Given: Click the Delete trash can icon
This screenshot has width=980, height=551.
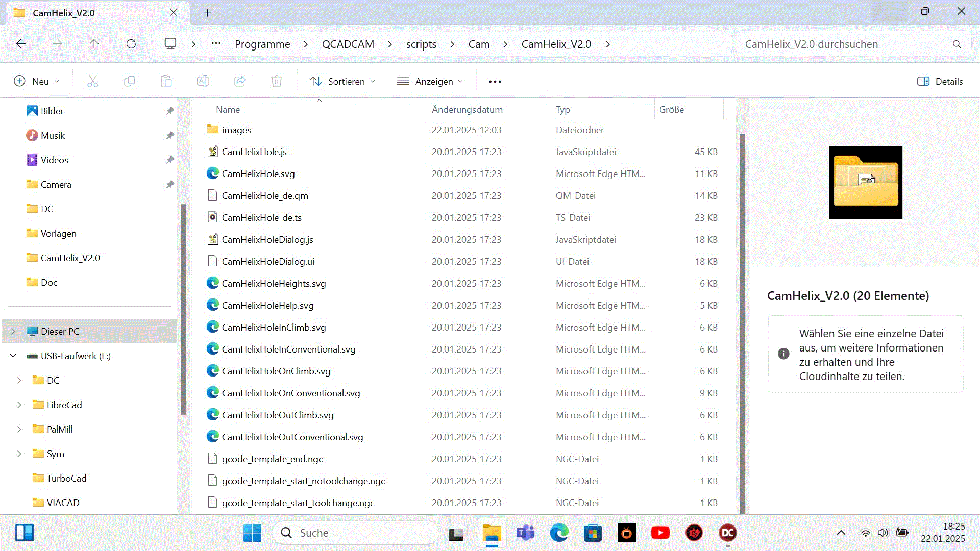Looking at the screenshot, I should 277,81.
